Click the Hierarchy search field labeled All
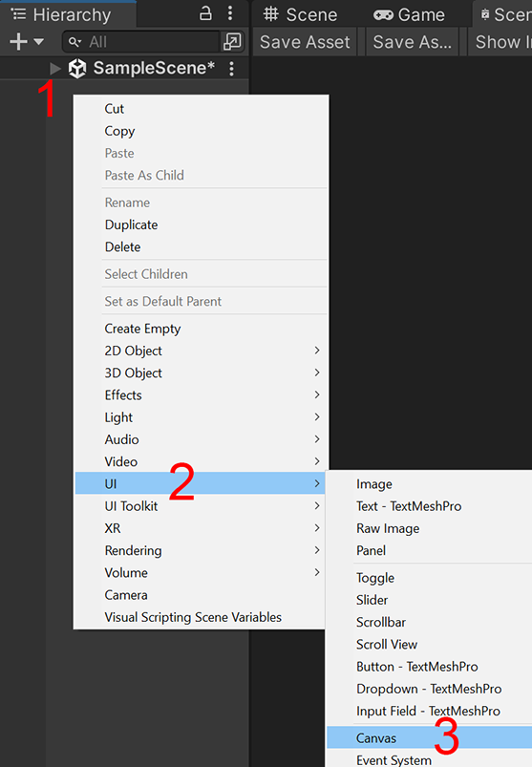Screen dimensions: 532x767 (x=140, y=42)
